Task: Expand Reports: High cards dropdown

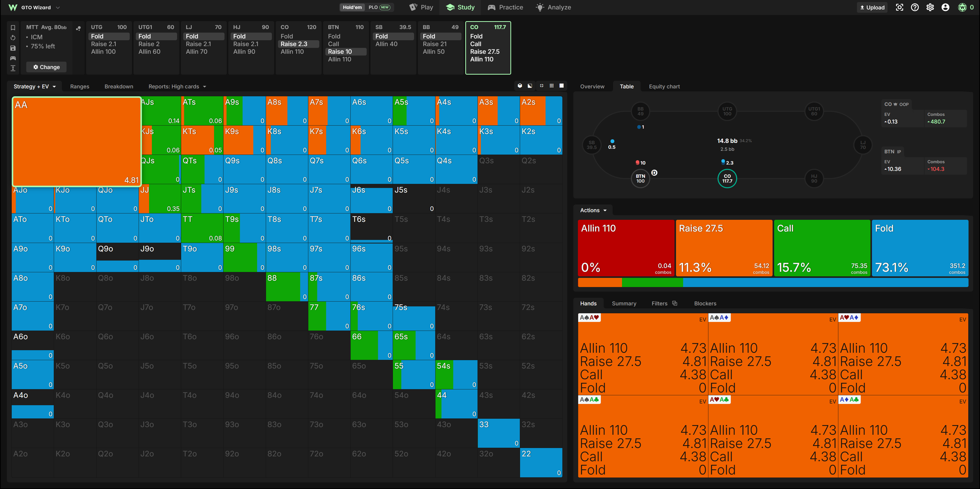Action: [x=177, y=86]
